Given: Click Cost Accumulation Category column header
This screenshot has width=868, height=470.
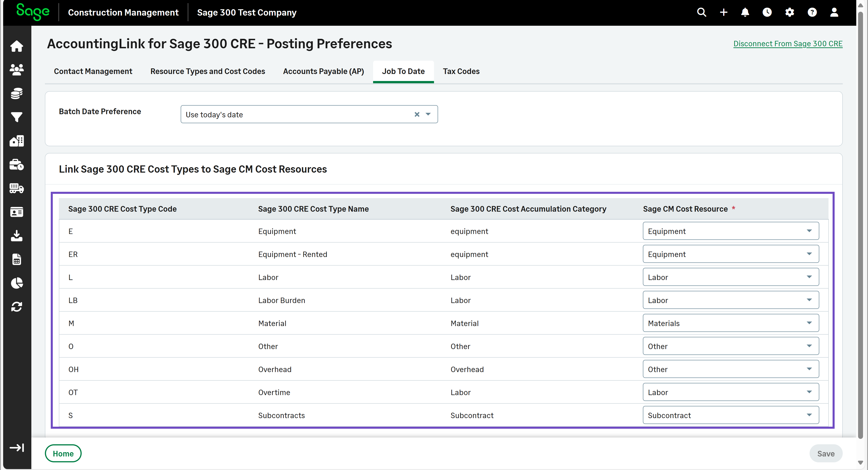Looking at the screenshot, I should [x=528, y=209].
